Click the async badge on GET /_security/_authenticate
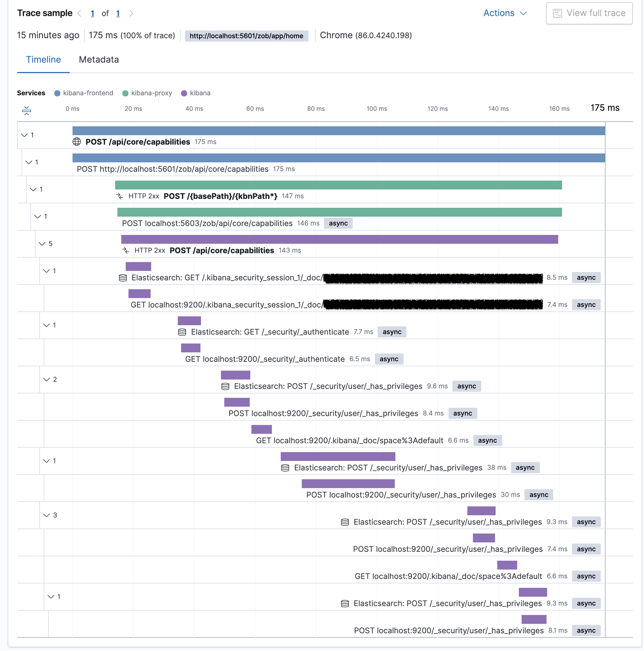This screenshot has width=644, height=651. [x=392, y=332]
